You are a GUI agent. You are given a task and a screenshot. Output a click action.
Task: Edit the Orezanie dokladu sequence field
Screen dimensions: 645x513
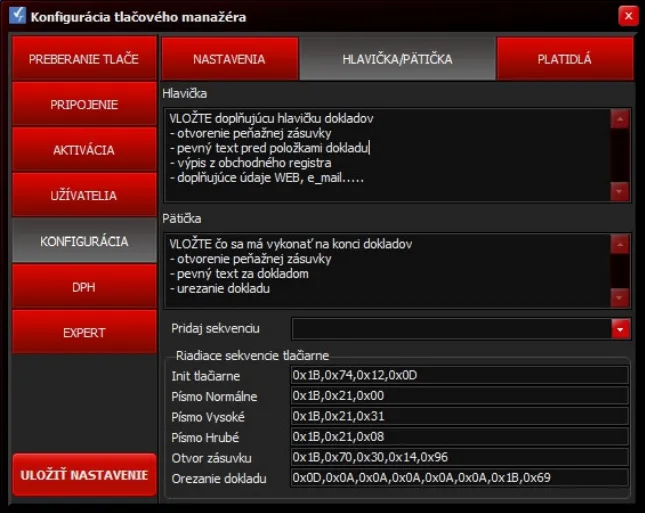coord(459,478)
